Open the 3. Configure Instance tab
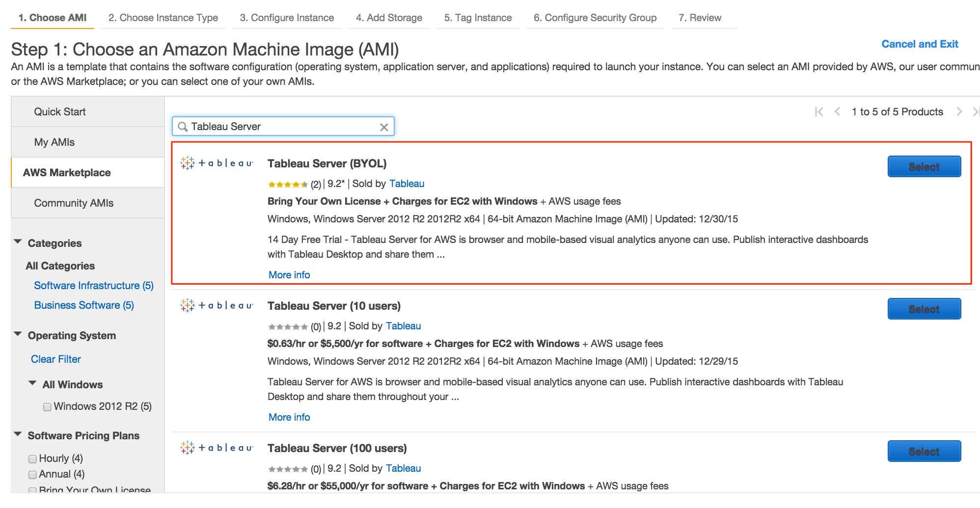Screen dimensions: 980x508 tap(287, 18)
